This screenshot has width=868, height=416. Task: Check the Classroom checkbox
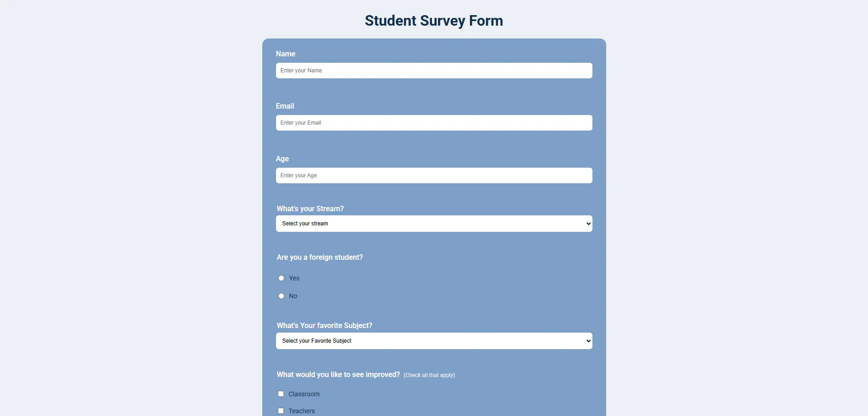(x=281, y=394)
